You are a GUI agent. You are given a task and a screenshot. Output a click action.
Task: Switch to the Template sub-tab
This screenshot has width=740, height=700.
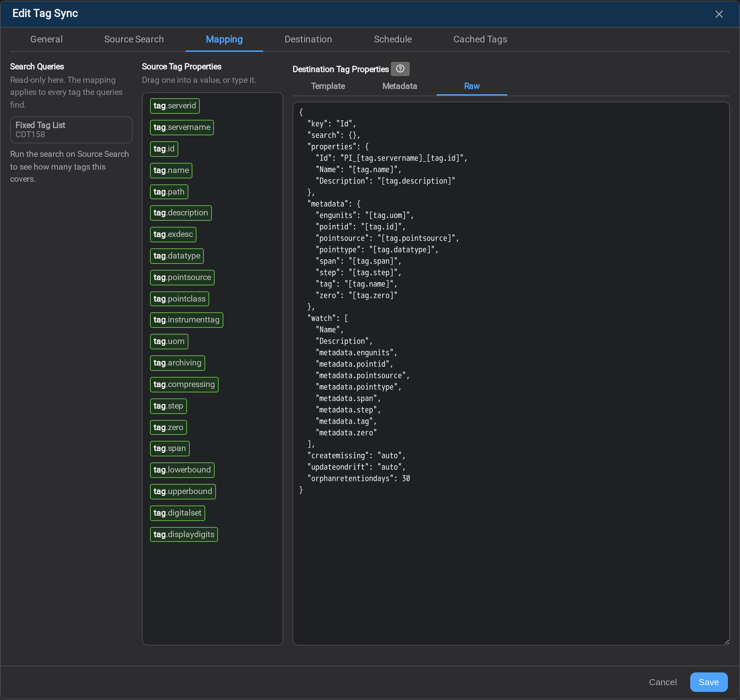[x=328, y=86]
